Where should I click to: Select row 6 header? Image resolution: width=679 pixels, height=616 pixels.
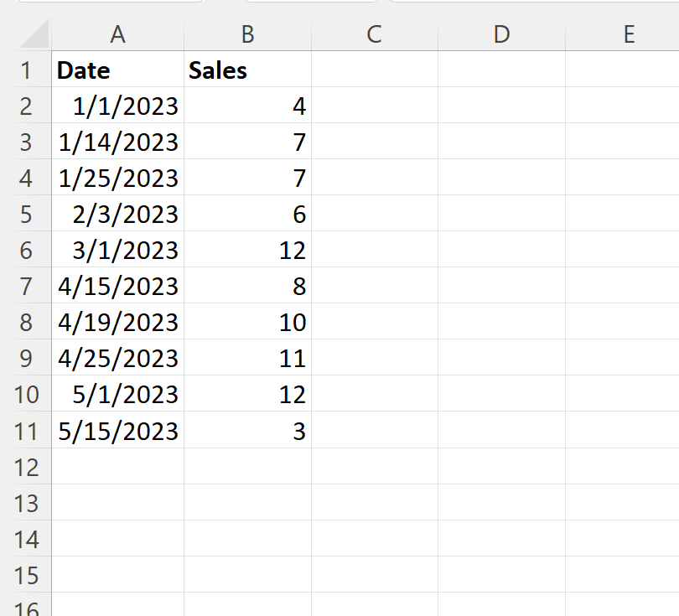click(x=26, y=250)
